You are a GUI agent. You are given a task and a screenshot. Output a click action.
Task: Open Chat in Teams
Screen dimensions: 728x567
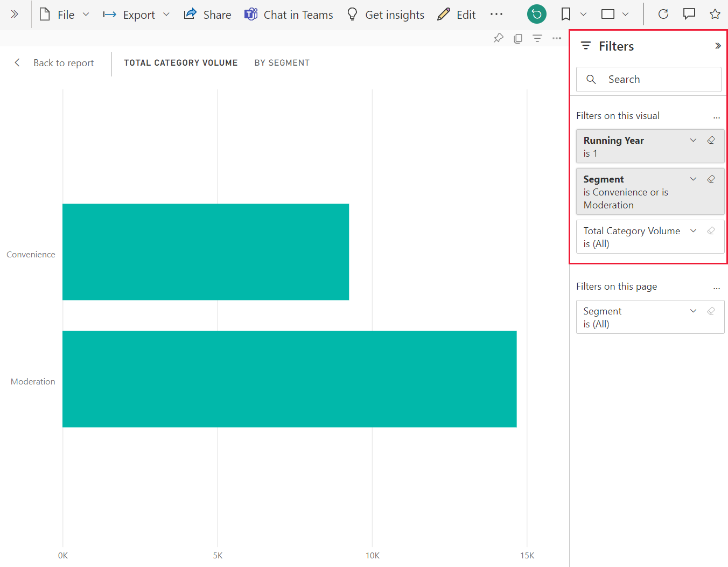pos(289,15)
